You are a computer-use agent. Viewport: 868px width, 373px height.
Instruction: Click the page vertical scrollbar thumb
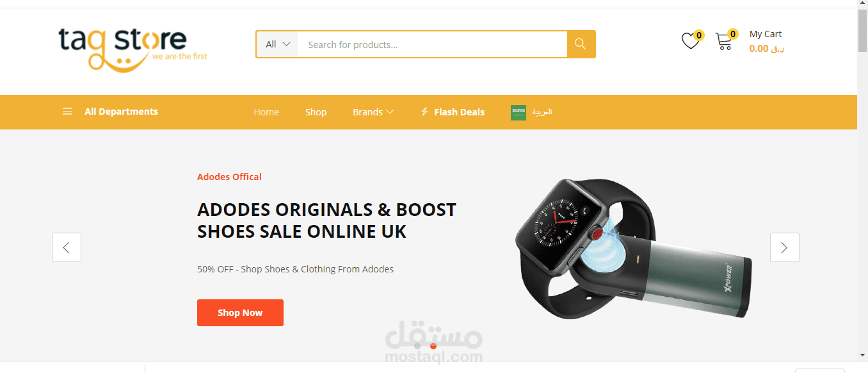click(x=862, y=31)
